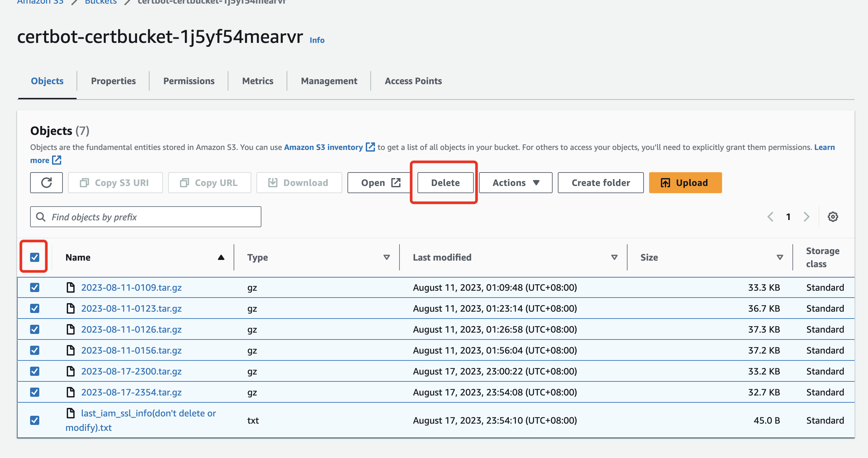The image size is (868, 458).
Task: Click the Open button
Action: [x=380, y=183]
